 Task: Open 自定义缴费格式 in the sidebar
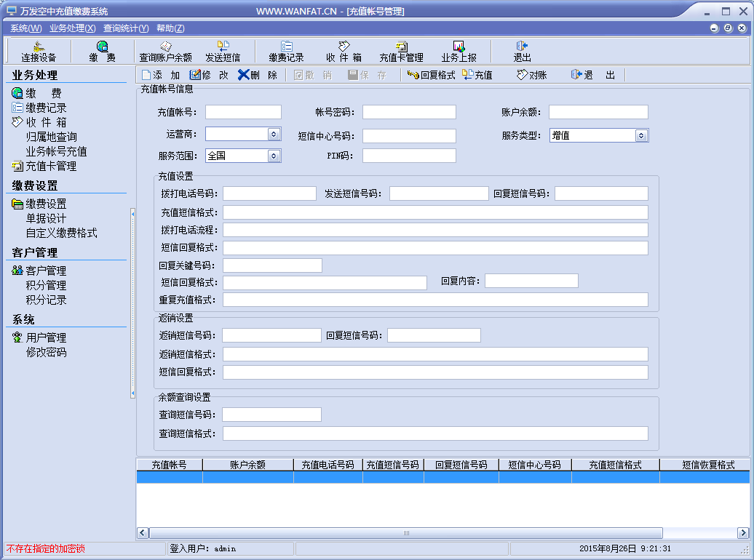click(x=62, y=233)
